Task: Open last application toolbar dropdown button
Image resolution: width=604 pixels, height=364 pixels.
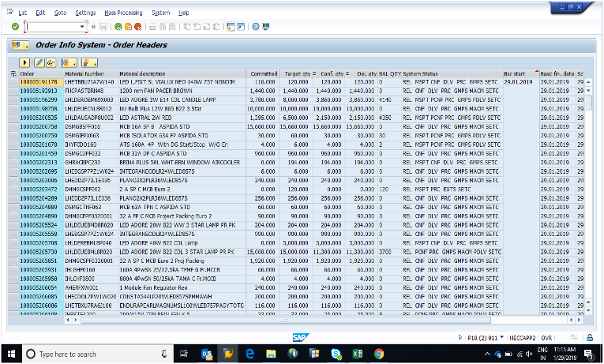Action: click(x=89, y=62)
